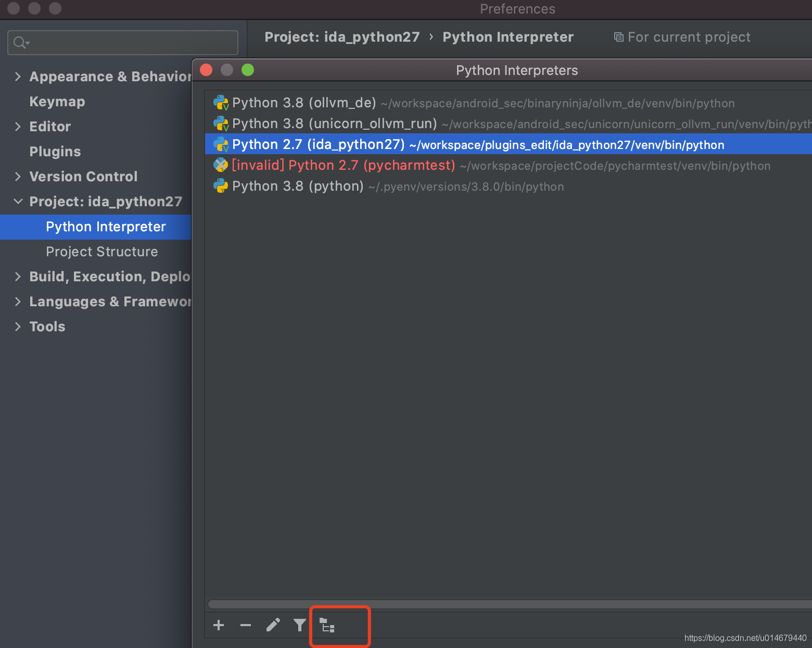Zoom the Python Interpreters dialog with green button
812x648 pixels.
pyautogui.click(x=248, y=70)
